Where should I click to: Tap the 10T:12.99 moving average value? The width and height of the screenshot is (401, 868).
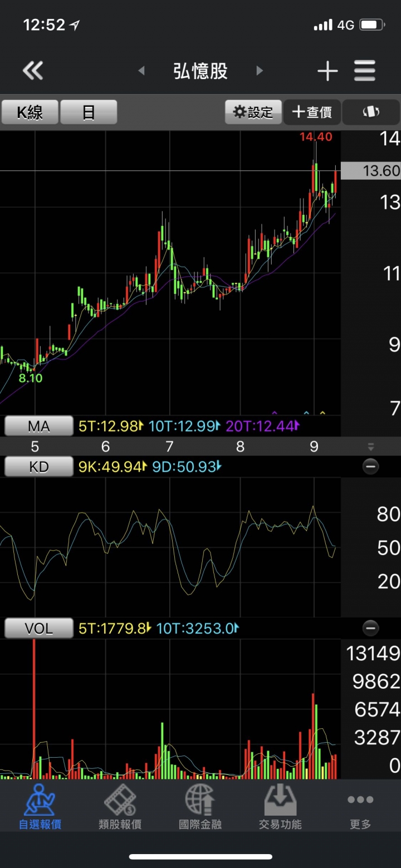point(184,426)
